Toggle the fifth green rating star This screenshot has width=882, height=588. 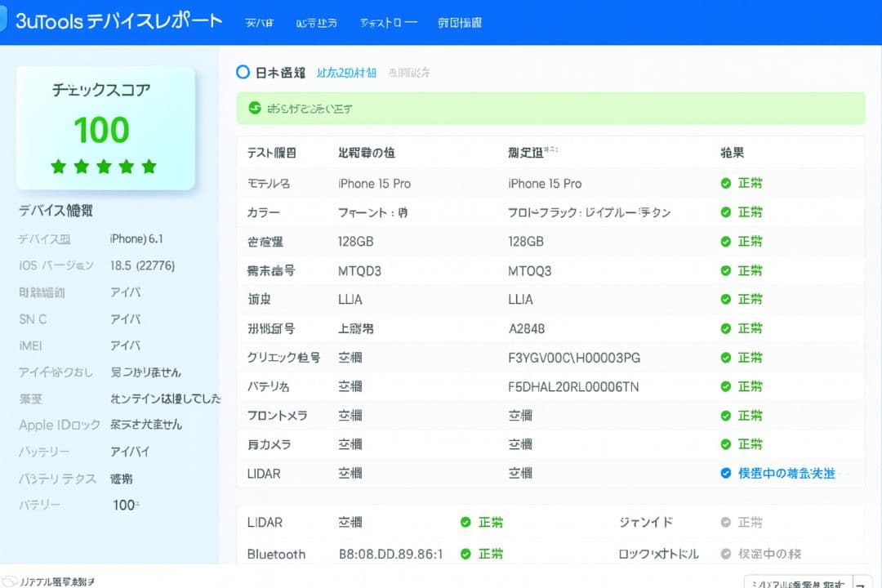click(x=149, y=166)
